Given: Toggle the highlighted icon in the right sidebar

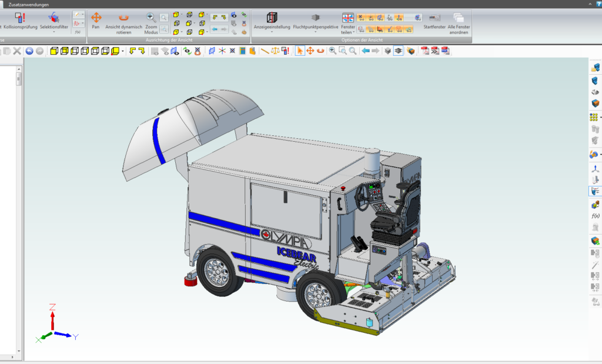Looking at the screenshot, I should [x=594, y=190].
